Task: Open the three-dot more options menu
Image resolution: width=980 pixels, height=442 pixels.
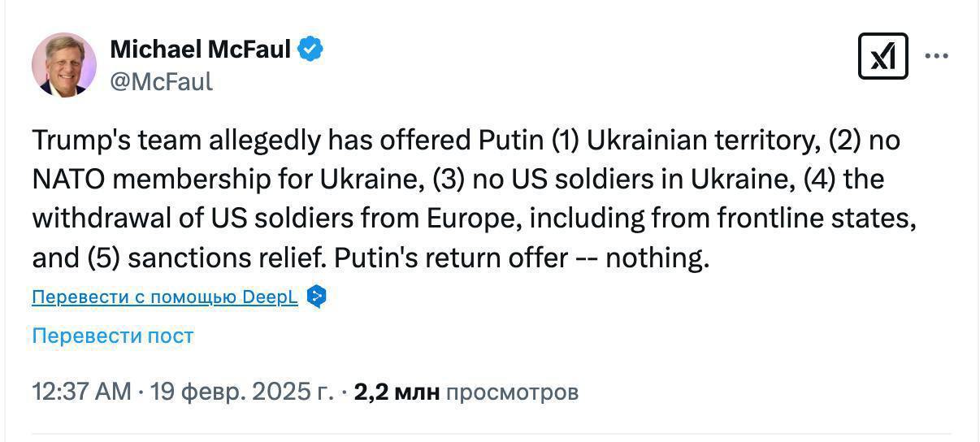Action: (937, 57)
